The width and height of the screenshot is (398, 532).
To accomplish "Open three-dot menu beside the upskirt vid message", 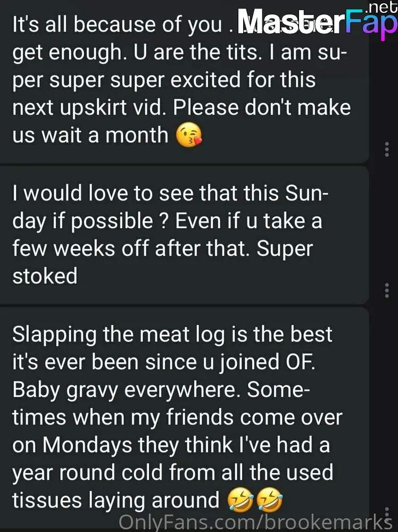I will coord(386,149).
